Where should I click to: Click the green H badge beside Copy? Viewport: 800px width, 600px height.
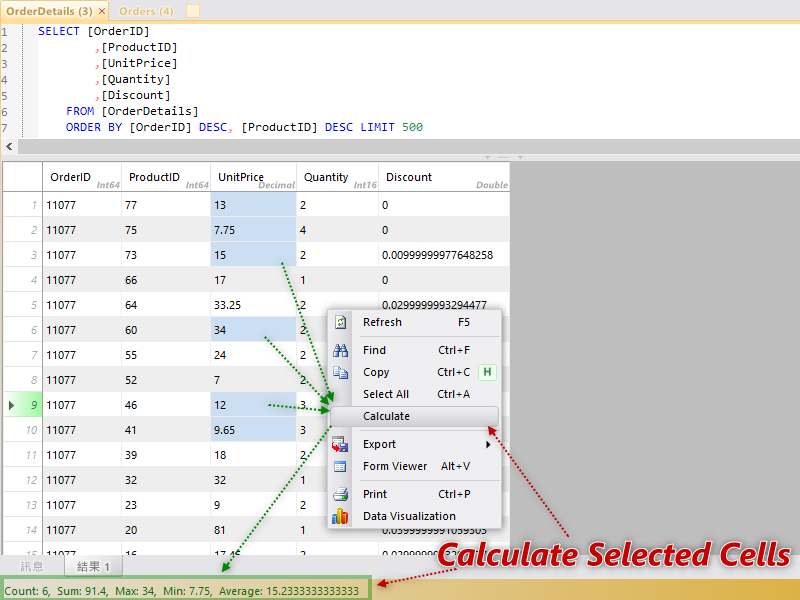coord(487,372)
